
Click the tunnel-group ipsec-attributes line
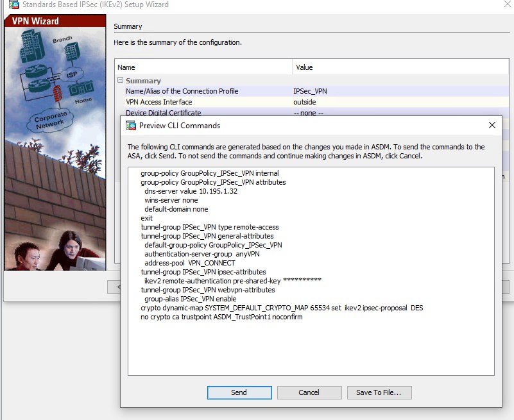203,272
